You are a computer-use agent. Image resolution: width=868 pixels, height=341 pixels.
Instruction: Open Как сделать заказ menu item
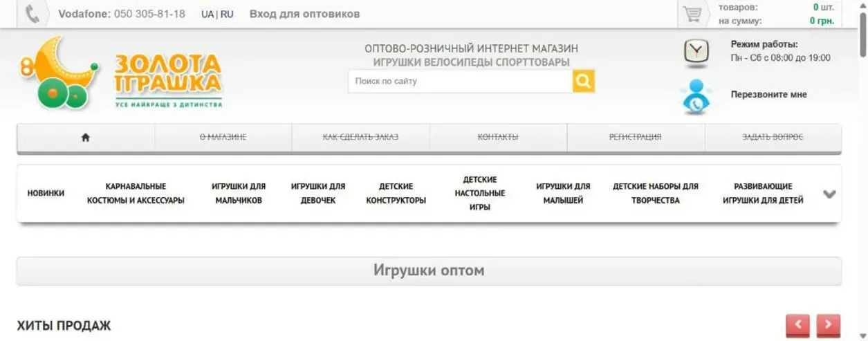tap(360, 137)
